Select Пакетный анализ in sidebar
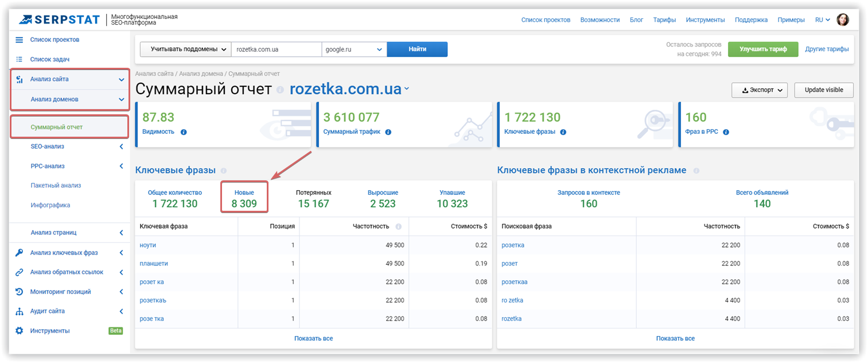 click(x=56, y=186)
